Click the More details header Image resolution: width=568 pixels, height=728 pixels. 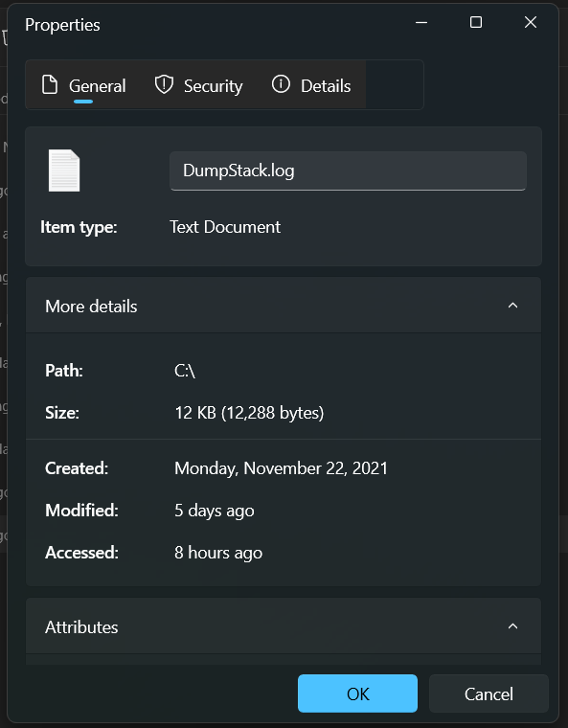coord(284,306)
